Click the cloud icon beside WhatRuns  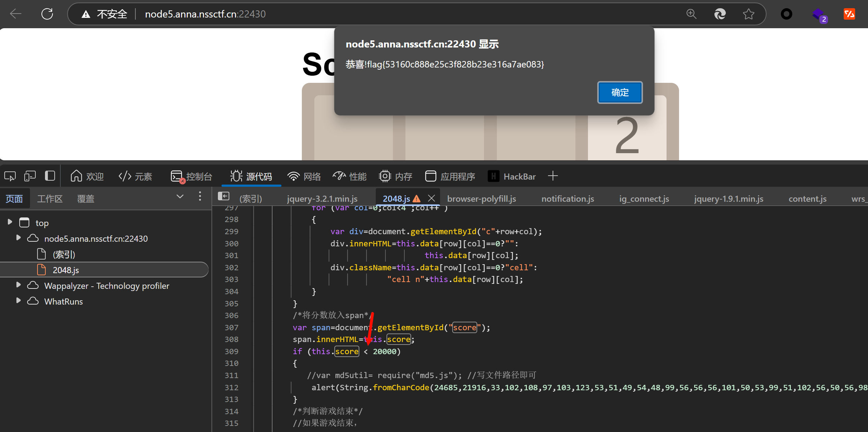33,301
